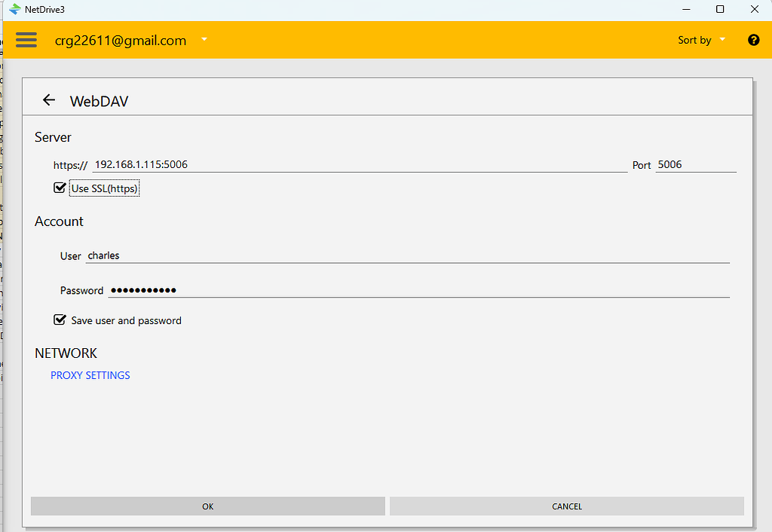Toggle the Use SSL(https) checkbox
This screenshot has width=772, height=532.
60,187
